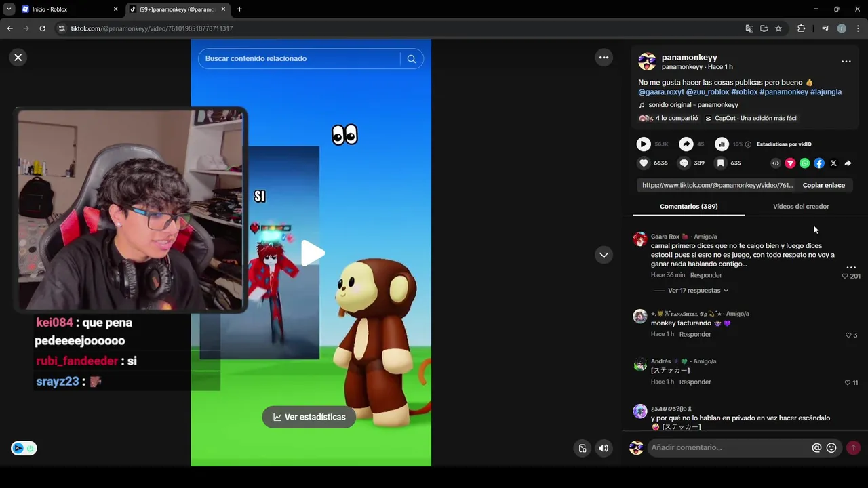Share the video on X
Screen dimensions: 868x488
click(x=833, y=163)
